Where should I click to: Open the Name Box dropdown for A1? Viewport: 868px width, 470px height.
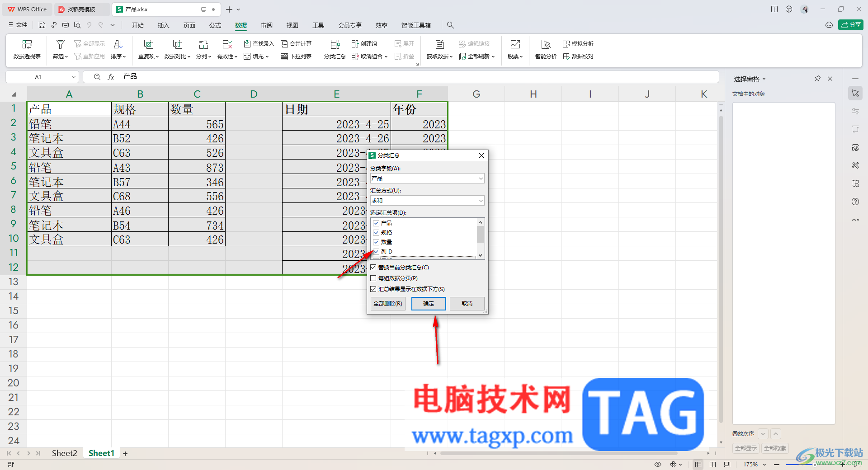click(74, 77)
